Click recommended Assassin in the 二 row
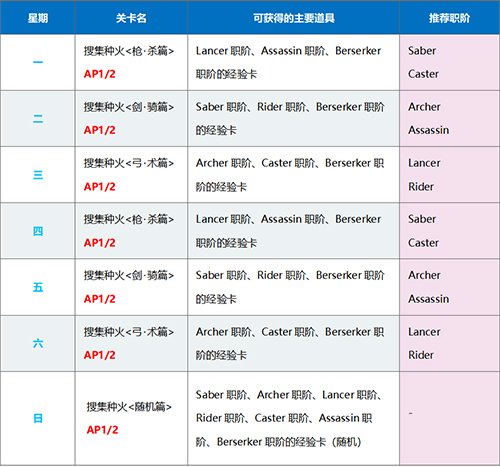The image size is (500, 467). click(429, 130)
